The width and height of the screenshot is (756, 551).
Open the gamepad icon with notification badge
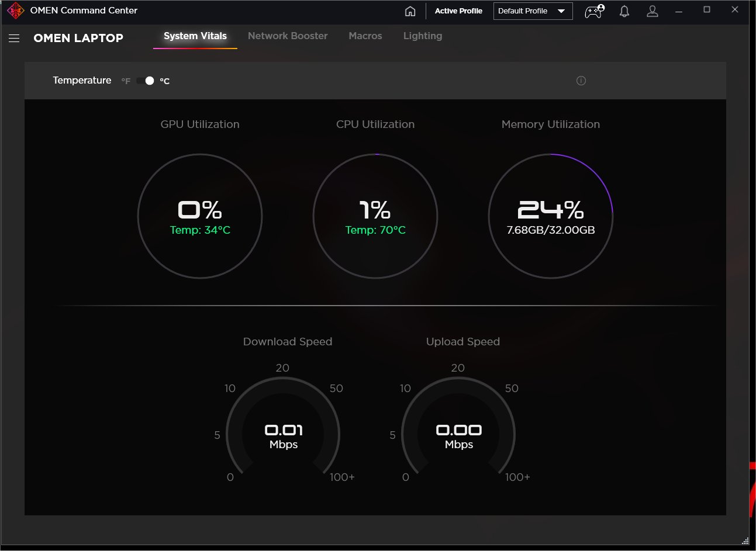pyautogui.click(x=592, y=11)
